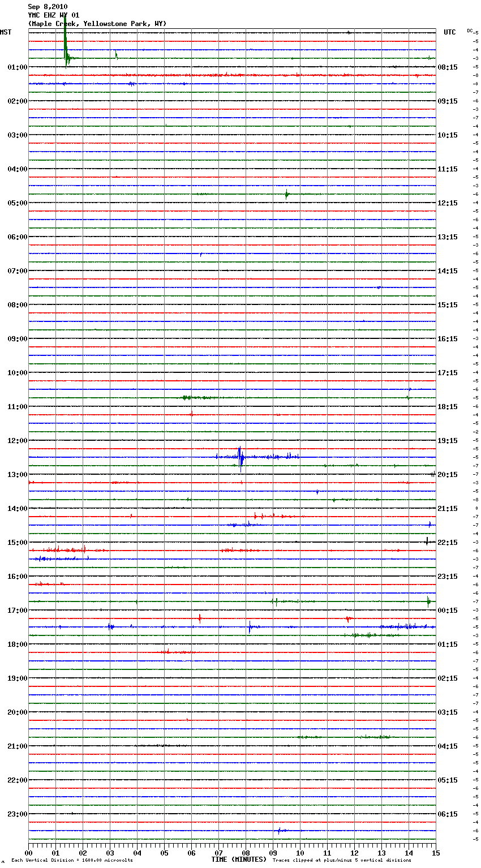481x868 pixels.
Task: Click the MST time label '05:00'
Action: (18, 203)
